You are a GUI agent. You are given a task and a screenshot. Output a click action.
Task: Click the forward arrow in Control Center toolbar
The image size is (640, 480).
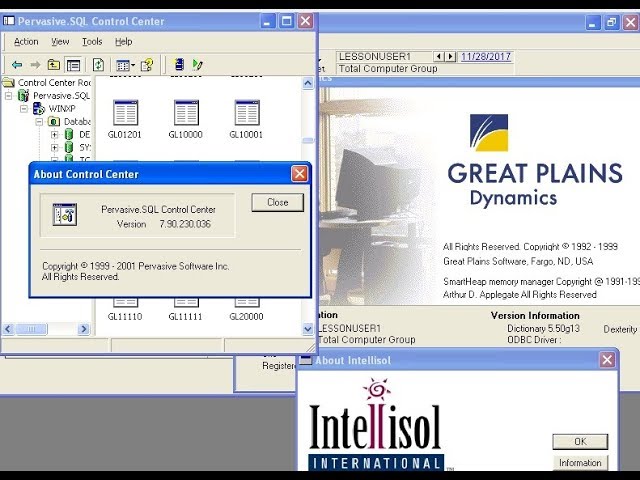point(36,64)
